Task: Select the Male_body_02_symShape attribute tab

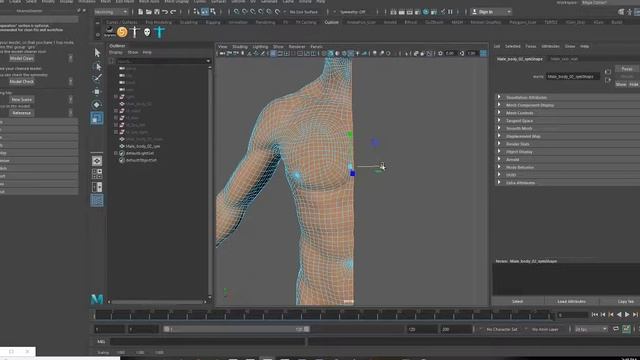Action: click(x=520, y=59)
